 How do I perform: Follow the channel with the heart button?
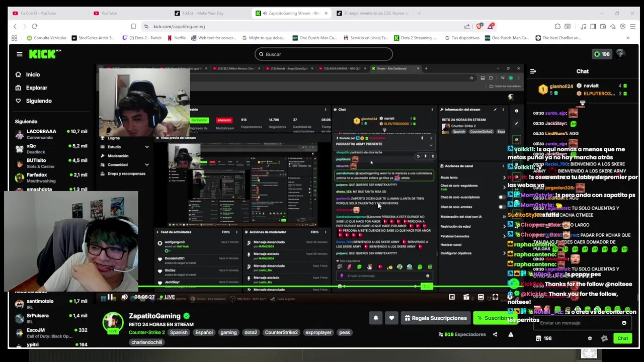pyautogui.click(x=391, y=318)
